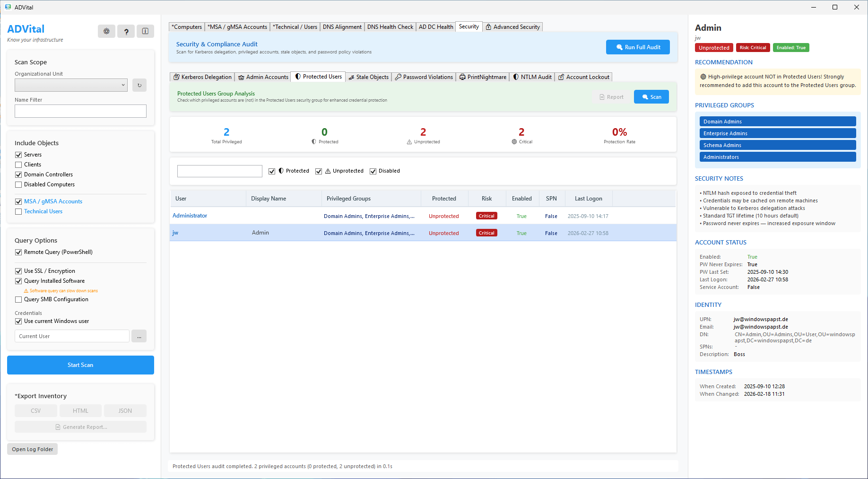The height and width of the screenshot is (479, 868).
Task: Enable the Clients checkbox
Action: coord(18,165)
